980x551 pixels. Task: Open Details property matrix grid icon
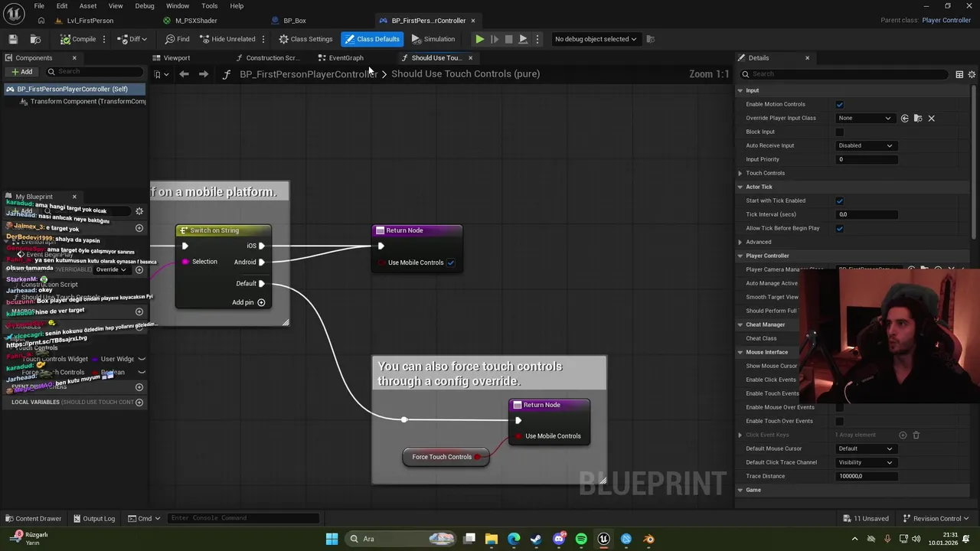pos(959,74)
